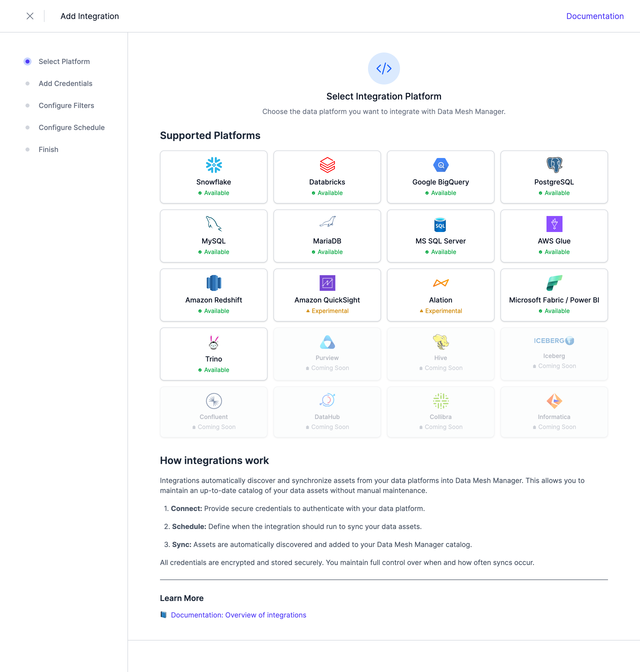Go to the Add Credentials step
Image resolution: width=640 pixels, height=672 pixels.
point(65,83)
